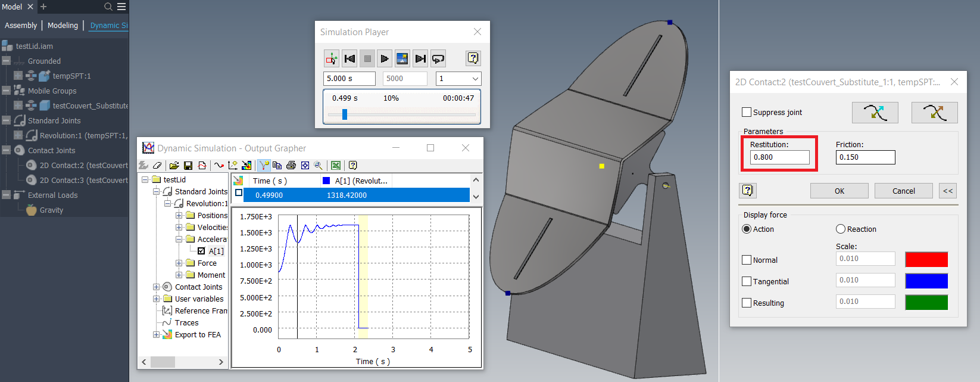Viewport: 980px width, 382px height.
Task: Toggle the highlighted precise events icon
Action: [264, 165]
